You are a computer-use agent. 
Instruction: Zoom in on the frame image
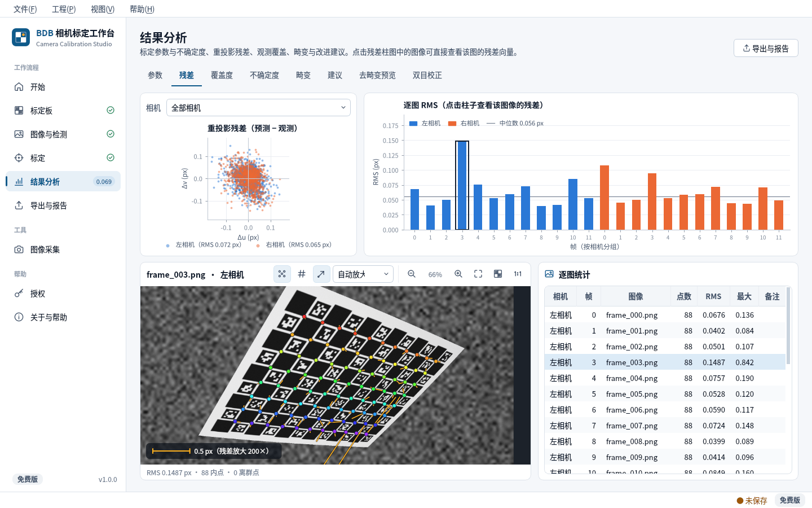(x=458, y=274)
